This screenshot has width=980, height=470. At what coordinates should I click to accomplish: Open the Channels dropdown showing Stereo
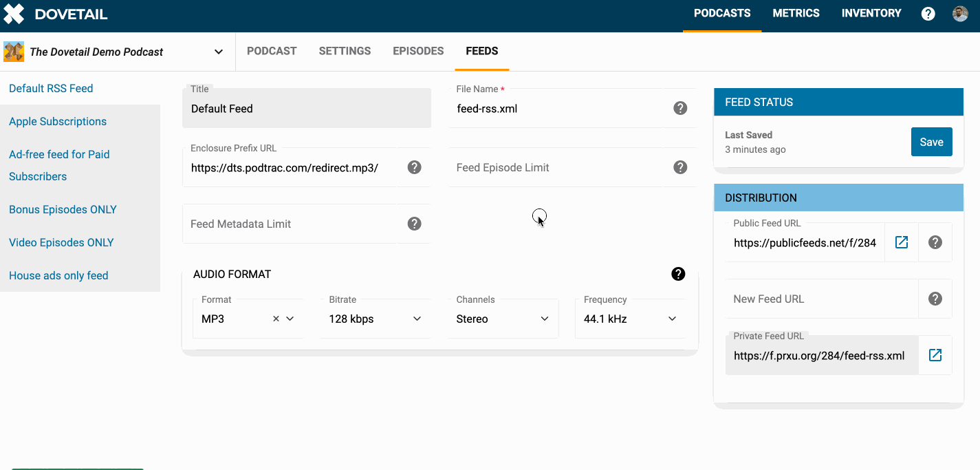[502, 319]
